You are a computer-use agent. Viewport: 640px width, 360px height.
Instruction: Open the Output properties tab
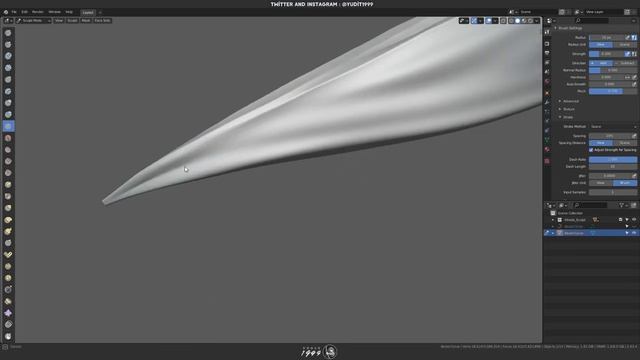547,53
